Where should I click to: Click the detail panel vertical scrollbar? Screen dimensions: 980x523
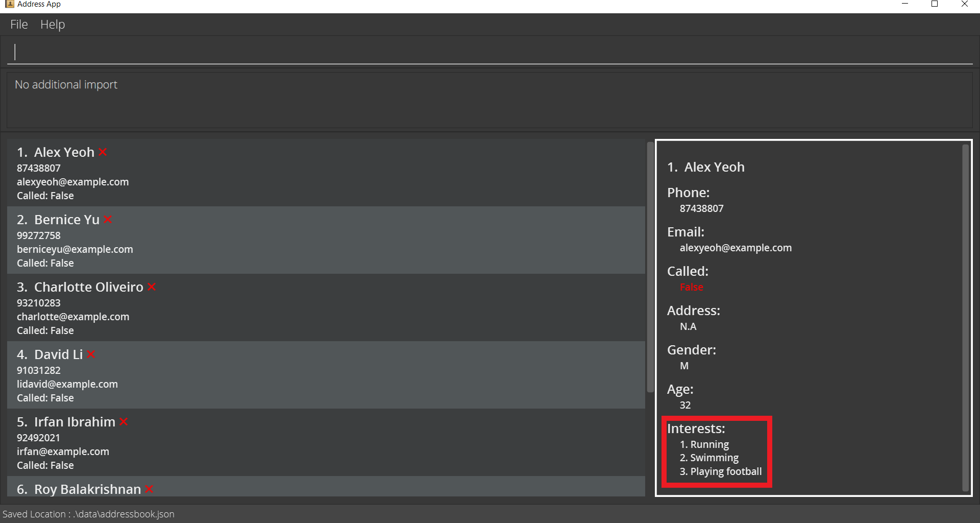(965, 317)
